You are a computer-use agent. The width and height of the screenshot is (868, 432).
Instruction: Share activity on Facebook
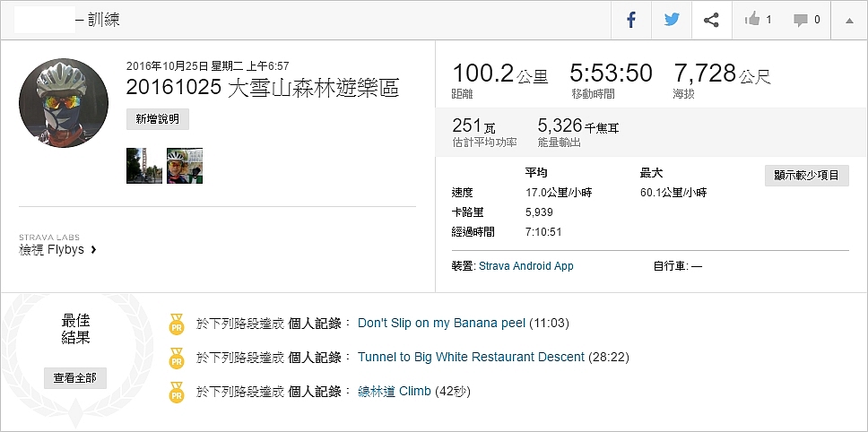(x=631, y=20)
